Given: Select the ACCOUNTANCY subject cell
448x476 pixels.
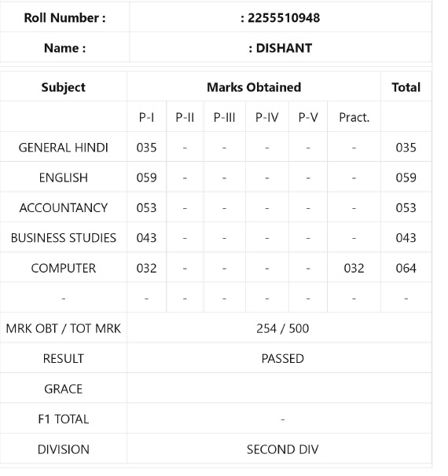Looking at the screenshot, I should click(63, 207).
